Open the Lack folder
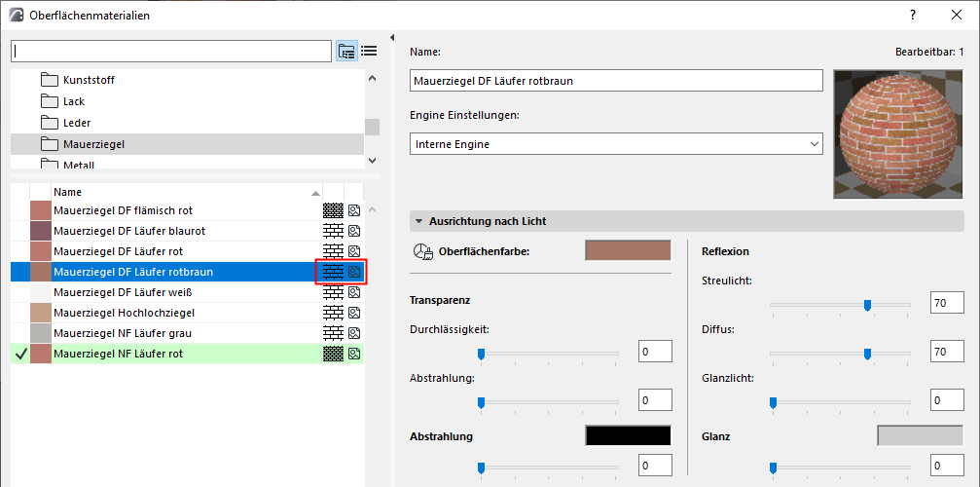 pyautogui.click(x=187, y=101)
